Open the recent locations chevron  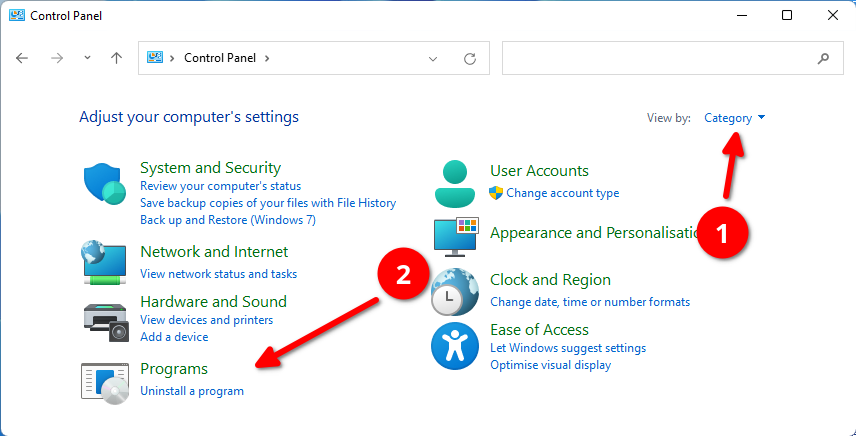coord(87,58)
